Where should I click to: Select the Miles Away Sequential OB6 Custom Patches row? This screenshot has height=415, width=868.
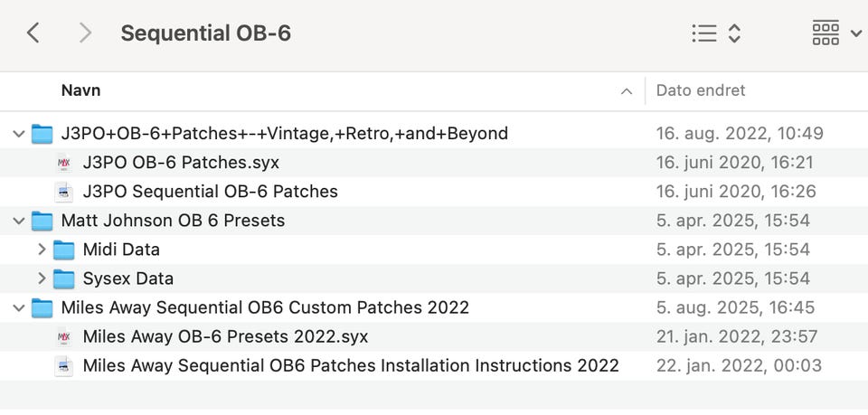click(265, 308)
